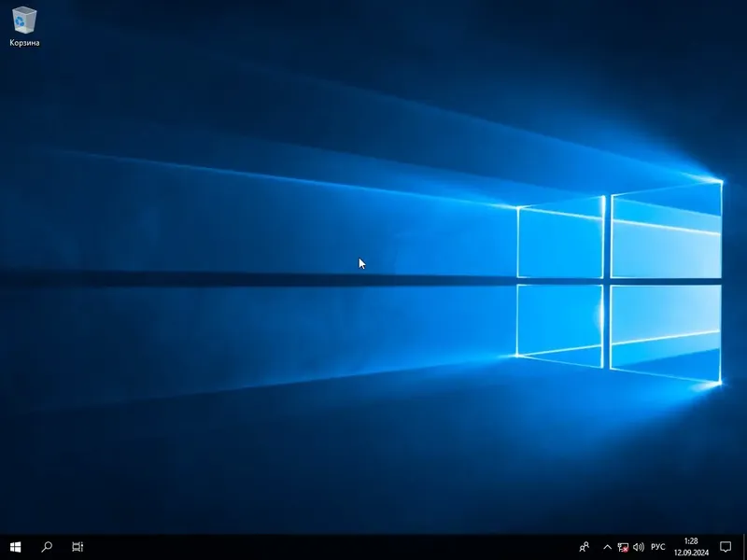
Task: Expand the hidden system tray icons
Action: click(x=607, y=545)
